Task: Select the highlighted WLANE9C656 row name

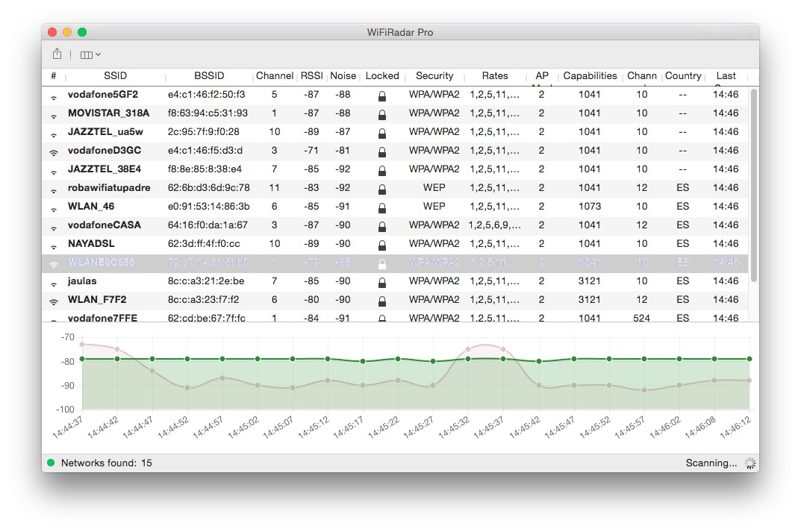Action: coord(101,263)
